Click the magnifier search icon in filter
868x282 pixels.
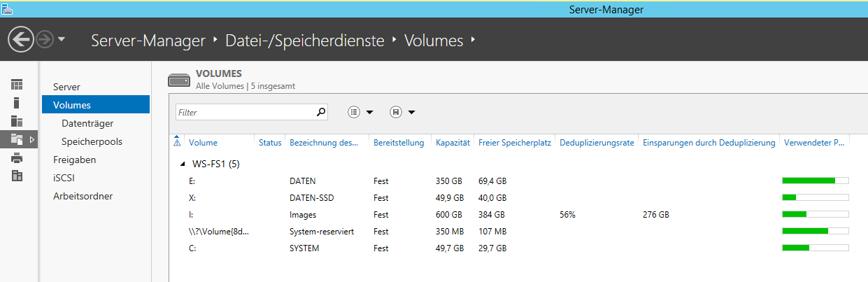pos(321,111)
